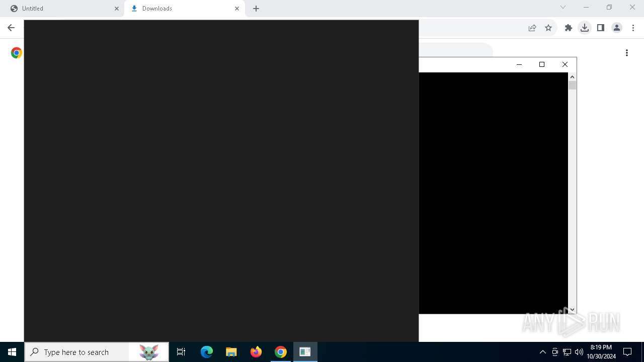The height and width of the screenshot is (362, 644).
Task: Maximize the small black window
Action: pos(542,64)
